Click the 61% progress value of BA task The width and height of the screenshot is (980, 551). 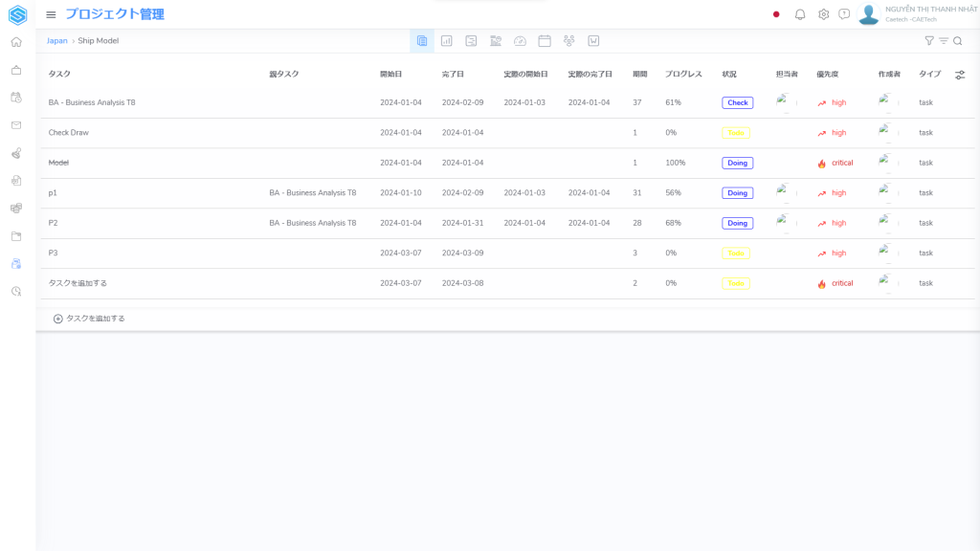(x=673, y=102)
